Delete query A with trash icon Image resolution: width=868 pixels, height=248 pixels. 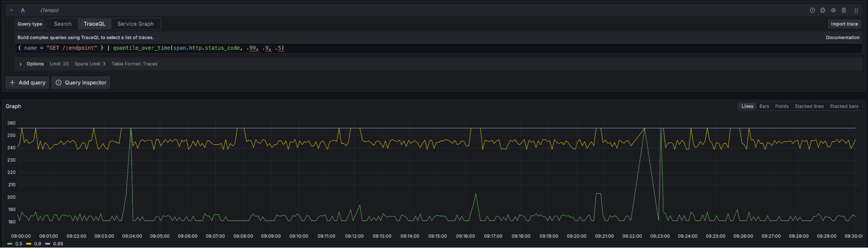pyautogui.click(x=844, y=10)
